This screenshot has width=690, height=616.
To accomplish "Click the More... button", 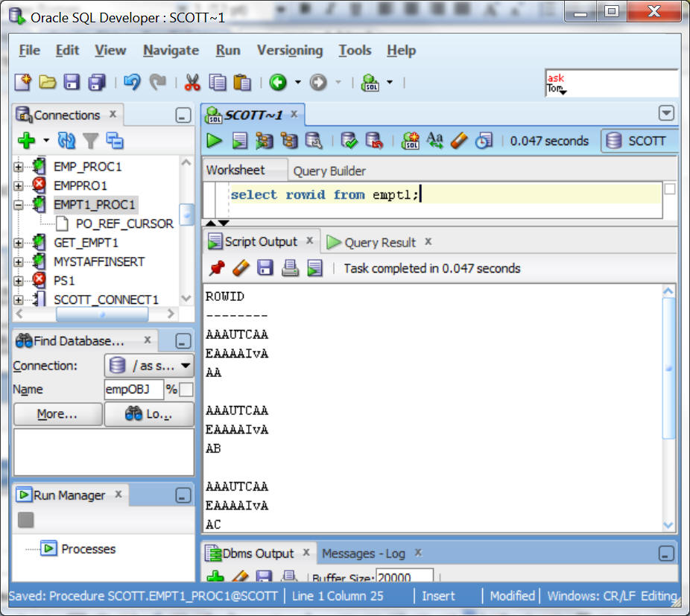I will [58, 415].
